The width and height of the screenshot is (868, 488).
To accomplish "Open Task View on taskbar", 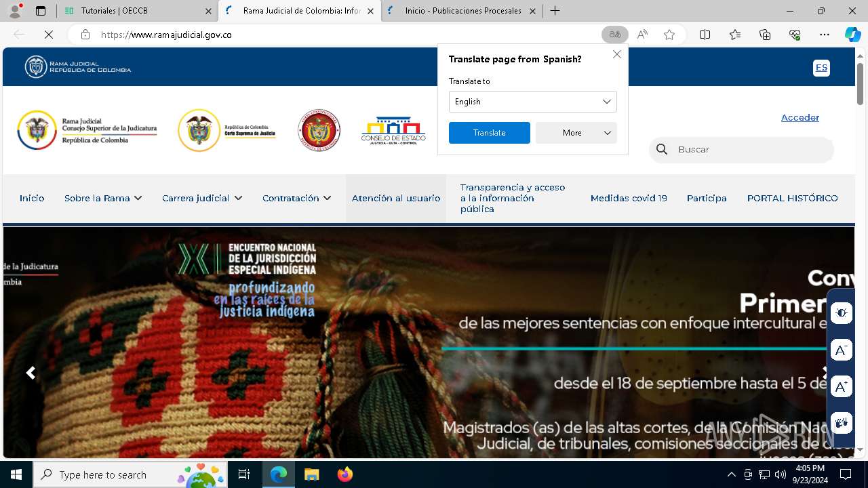I will 244,474.
